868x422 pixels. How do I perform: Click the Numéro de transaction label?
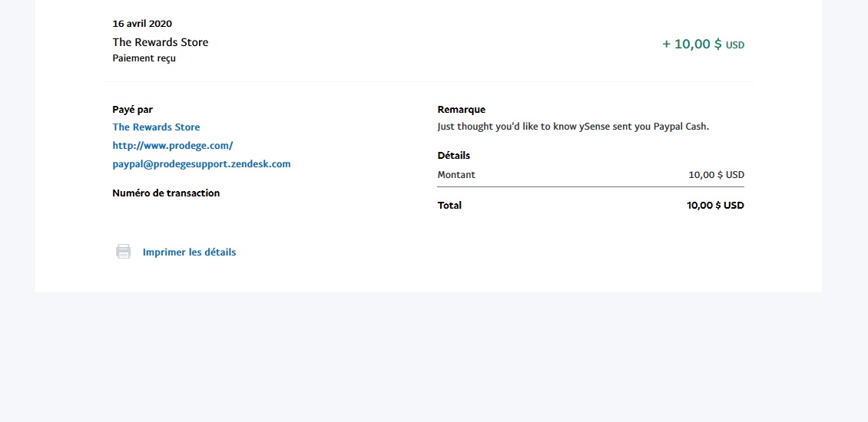166,193
